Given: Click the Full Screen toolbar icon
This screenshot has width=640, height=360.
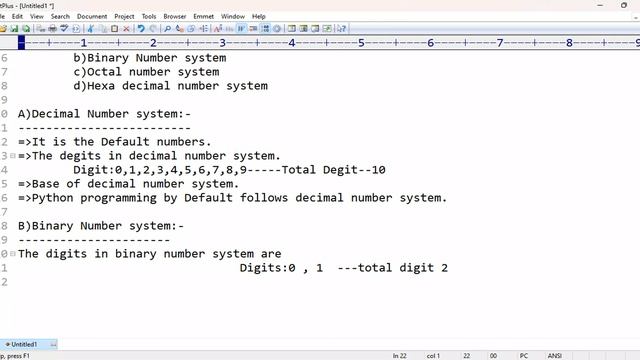Looking at the screenshot, I should coord(327,29).
